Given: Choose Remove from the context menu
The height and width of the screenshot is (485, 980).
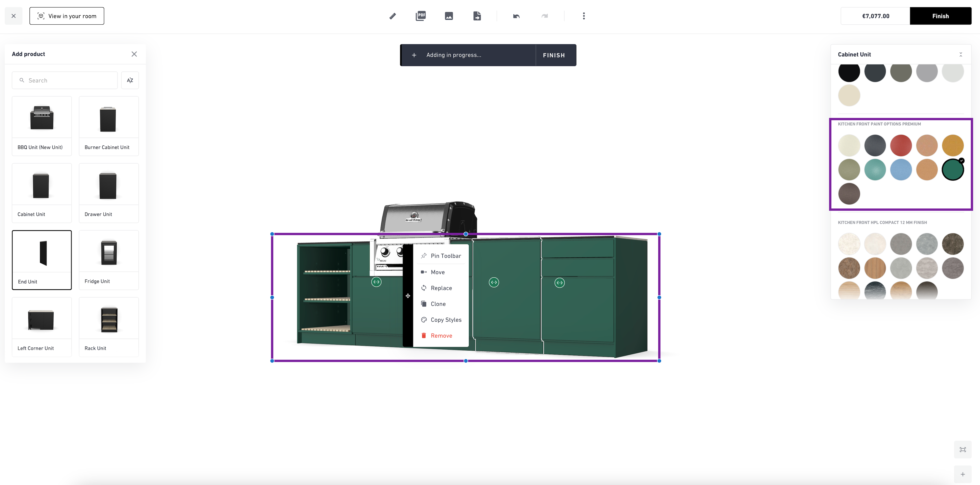Looking at the screenshot, I should click(x=441, y=336).
